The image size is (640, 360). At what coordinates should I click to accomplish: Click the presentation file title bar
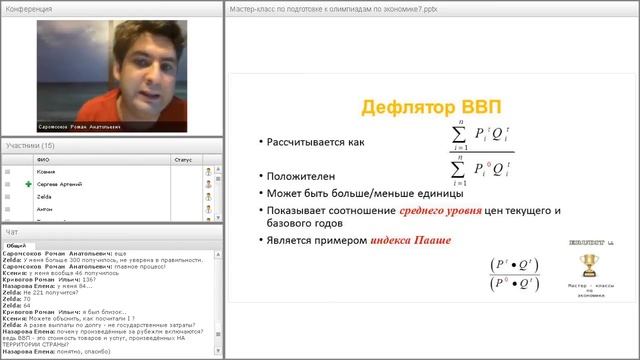(432, 9)
